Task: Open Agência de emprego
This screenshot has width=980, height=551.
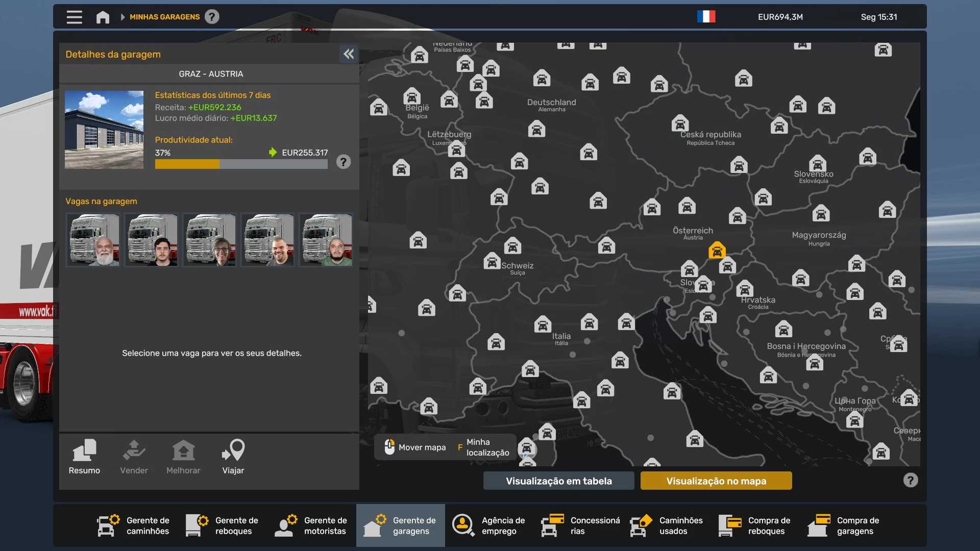Action: tap(489, 525)
